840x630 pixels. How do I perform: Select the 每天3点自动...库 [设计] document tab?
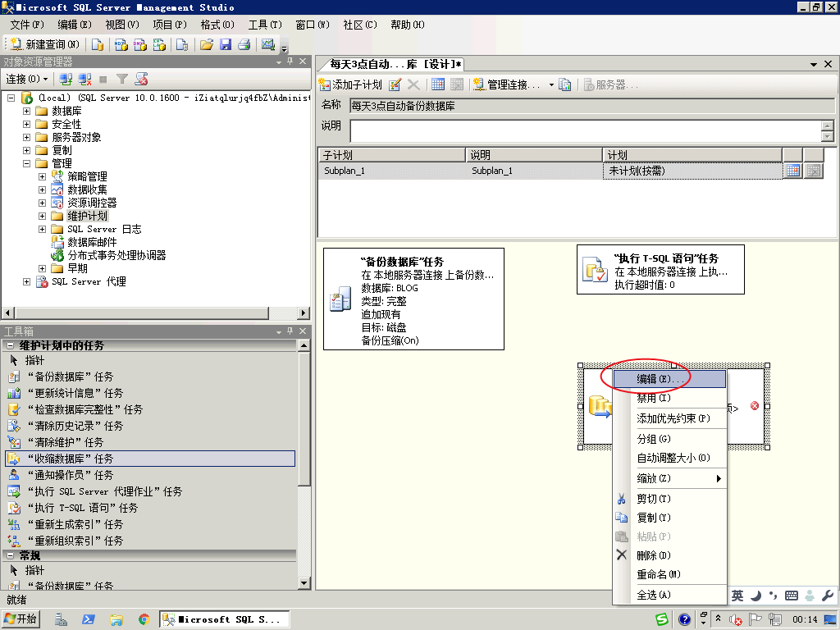tap(394, 64)
